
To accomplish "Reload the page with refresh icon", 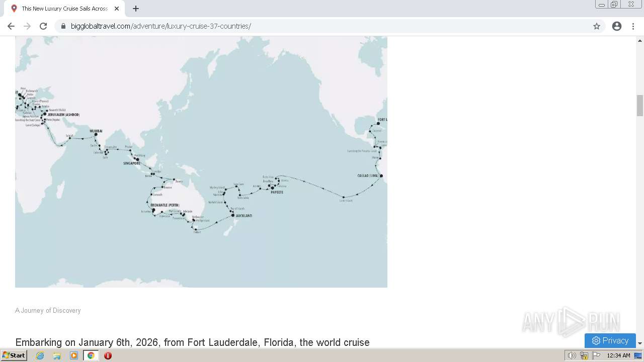I will pyautogui.click(x=43, y=26).
